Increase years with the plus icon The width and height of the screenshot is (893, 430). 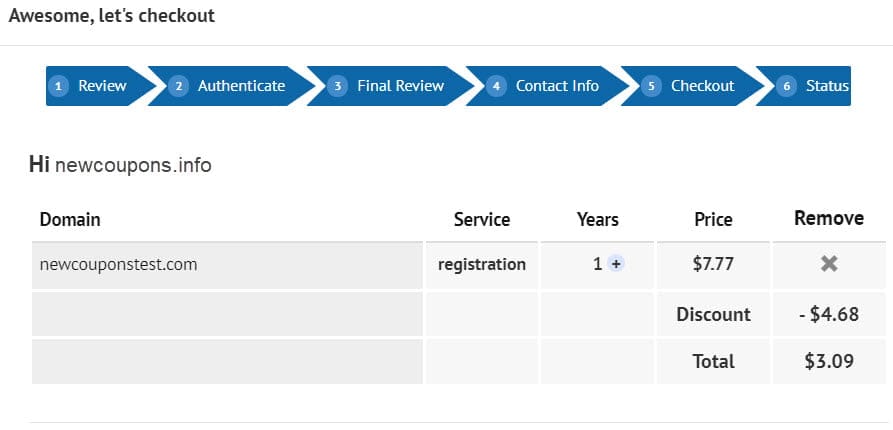[616, 264]
